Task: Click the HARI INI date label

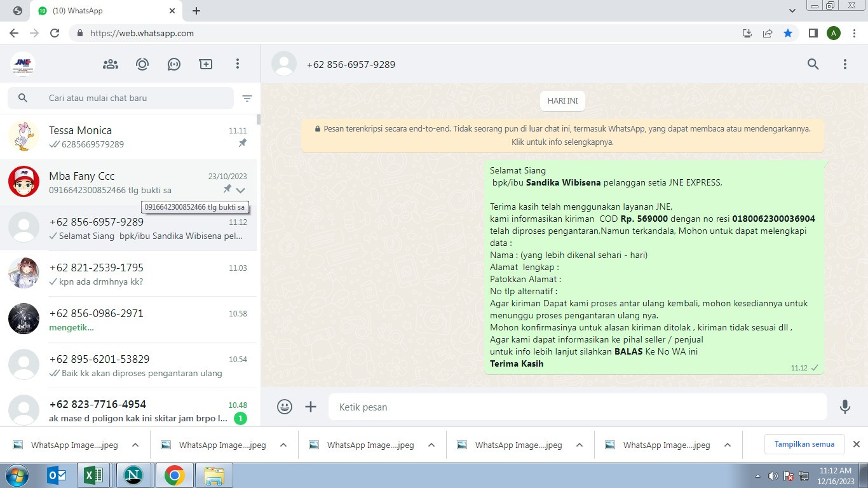Action: pos(562,101)
